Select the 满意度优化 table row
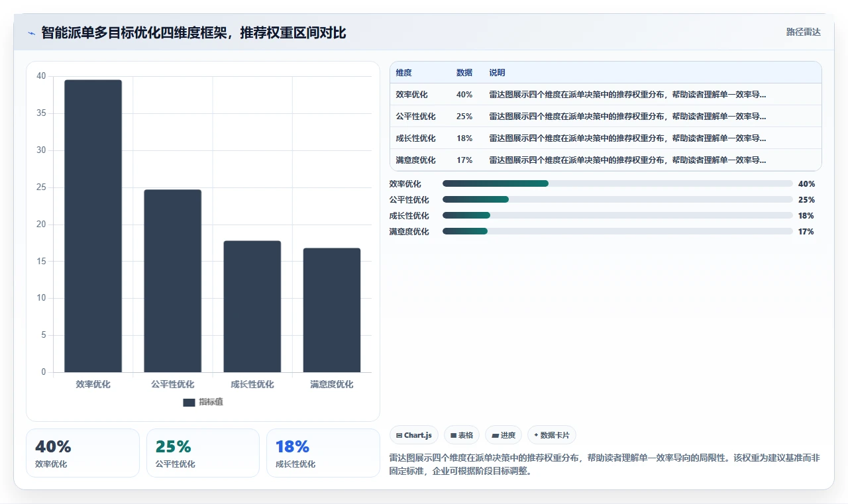 pyautogui.click(x=606, y=160)
